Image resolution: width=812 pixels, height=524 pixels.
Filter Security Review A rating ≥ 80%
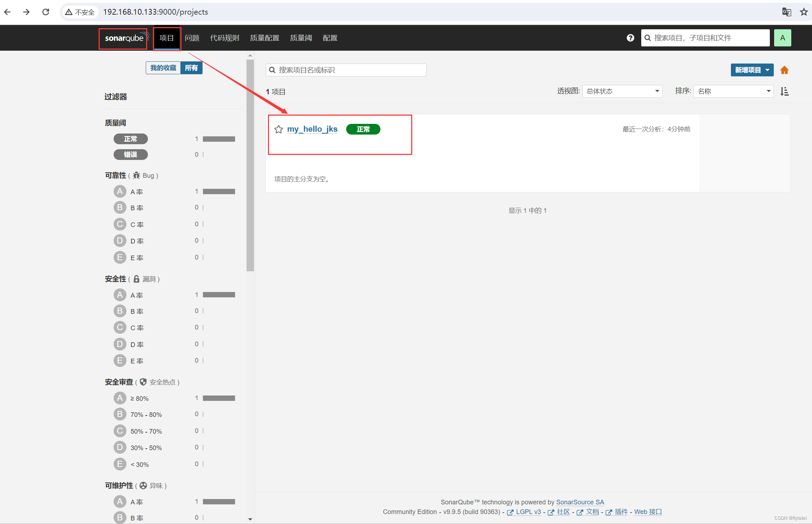click(x=120, y=398)
